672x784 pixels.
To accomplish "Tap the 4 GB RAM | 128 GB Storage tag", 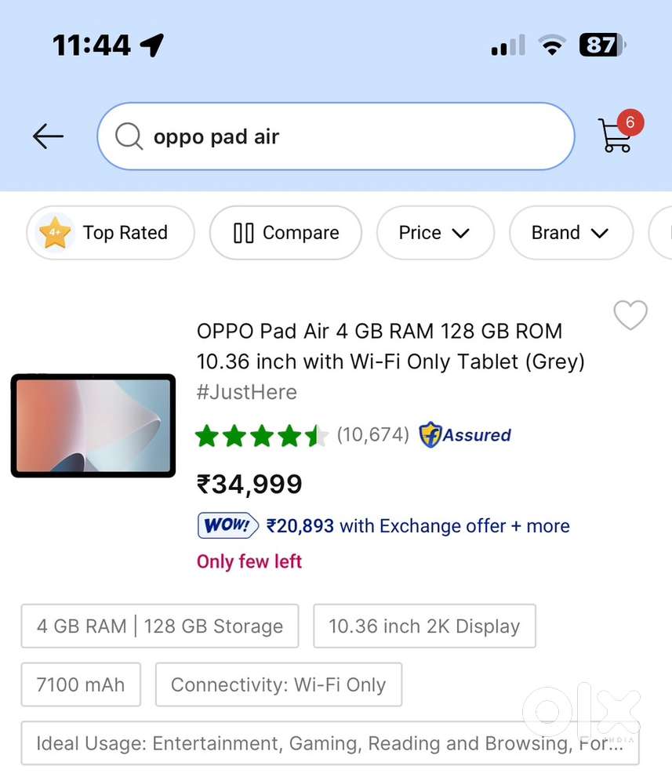I will tap(160, 626).
